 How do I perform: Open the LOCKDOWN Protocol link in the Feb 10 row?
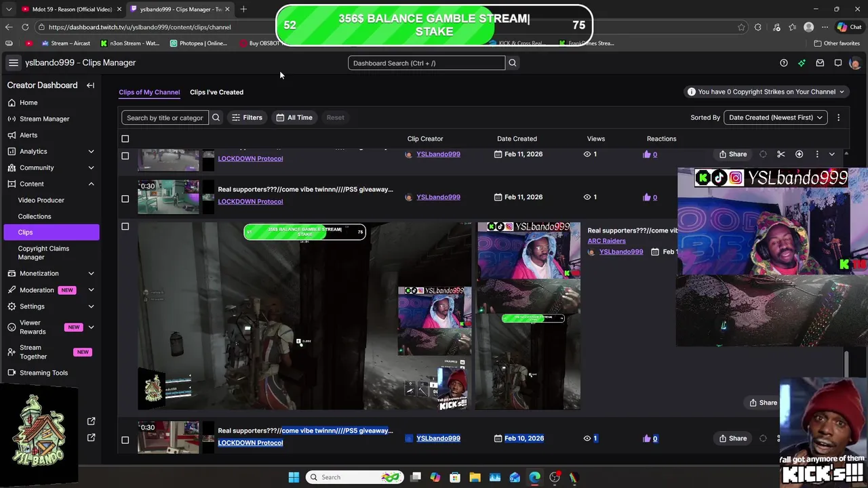click(250, 443)
